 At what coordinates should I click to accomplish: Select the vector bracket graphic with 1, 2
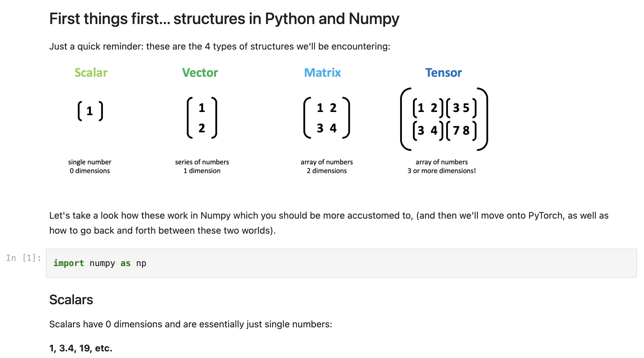[x=202, y=118]
